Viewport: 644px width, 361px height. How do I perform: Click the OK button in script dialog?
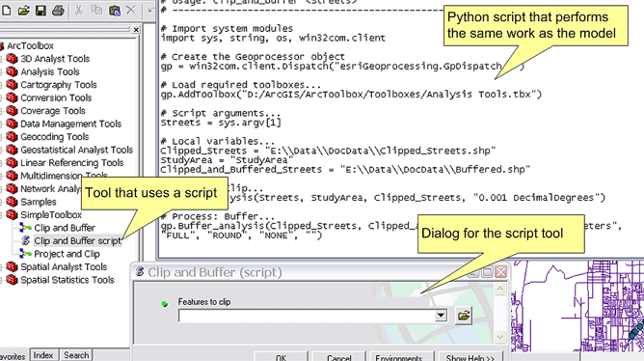click(281, 357)
